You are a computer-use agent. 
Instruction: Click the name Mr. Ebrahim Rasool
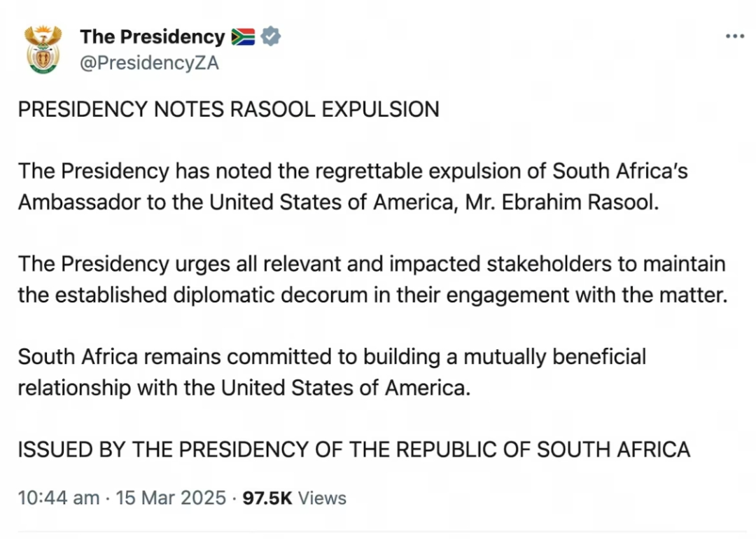(x=561, y=202)
